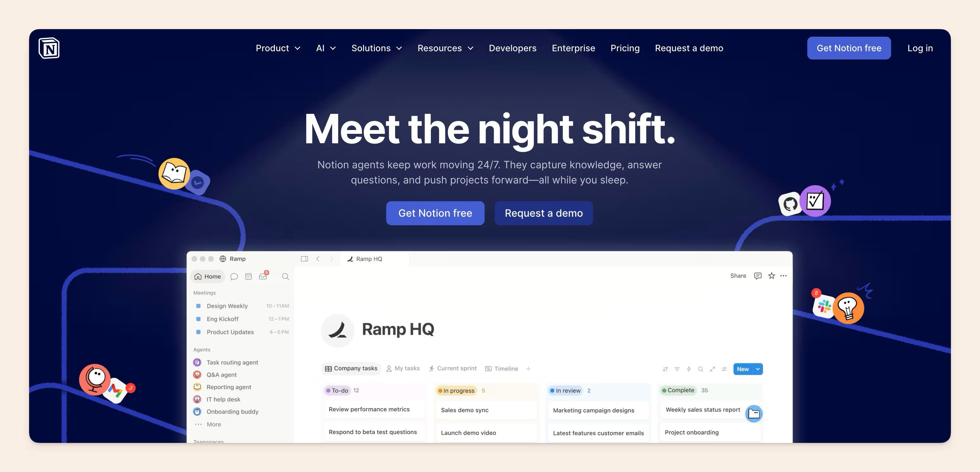Switch to Current sprint view

coord(452,369)
